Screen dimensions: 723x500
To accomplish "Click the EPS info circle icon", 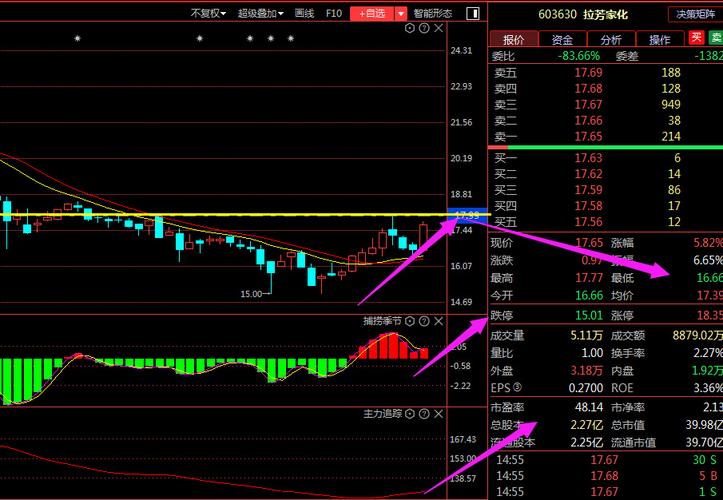I will point(517,387).
